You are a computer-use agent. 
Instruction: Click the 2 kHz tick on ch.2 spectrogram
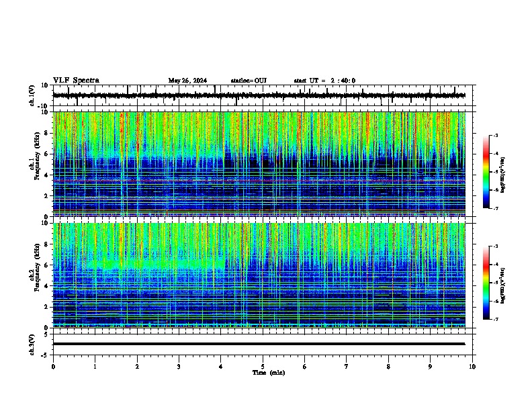(x=46, y=307)
